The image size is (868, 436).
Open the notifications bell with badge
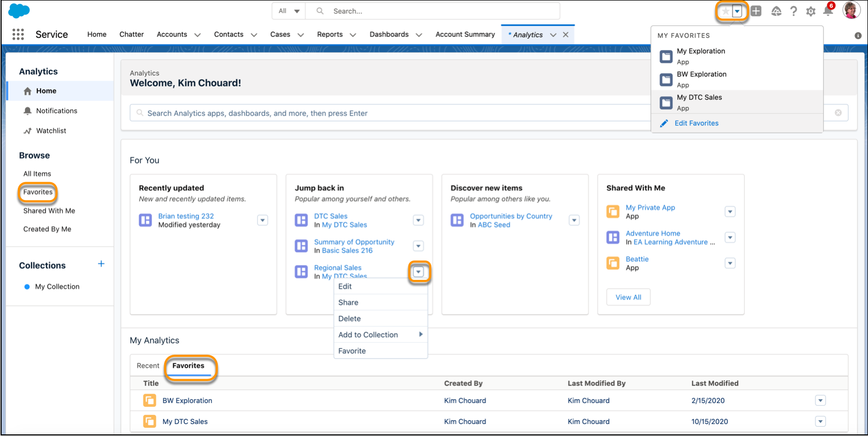pyautogui.click(x=828, y=10)
